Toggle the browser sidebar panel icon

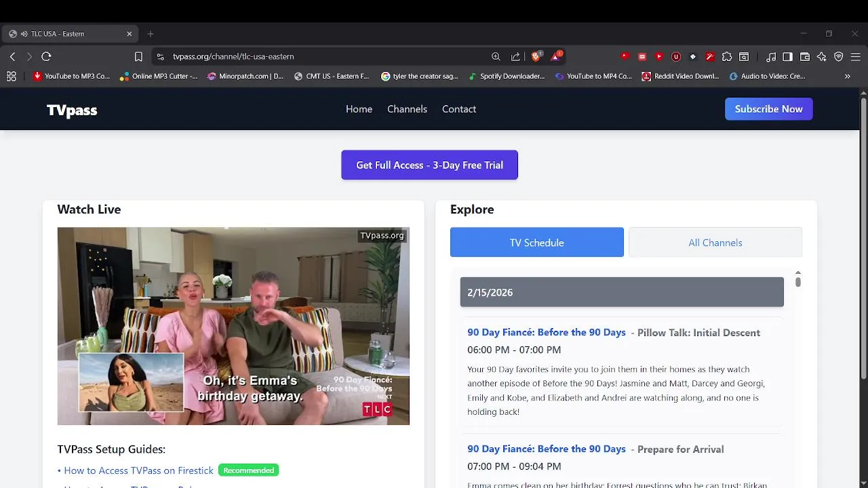coord(787,57)
